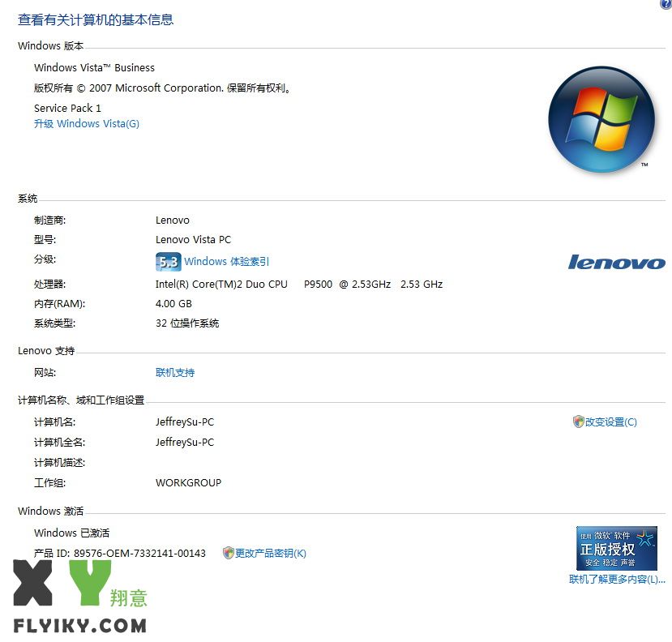
Task: Select the memory value 4.00 GB
Action: [173, 303]
